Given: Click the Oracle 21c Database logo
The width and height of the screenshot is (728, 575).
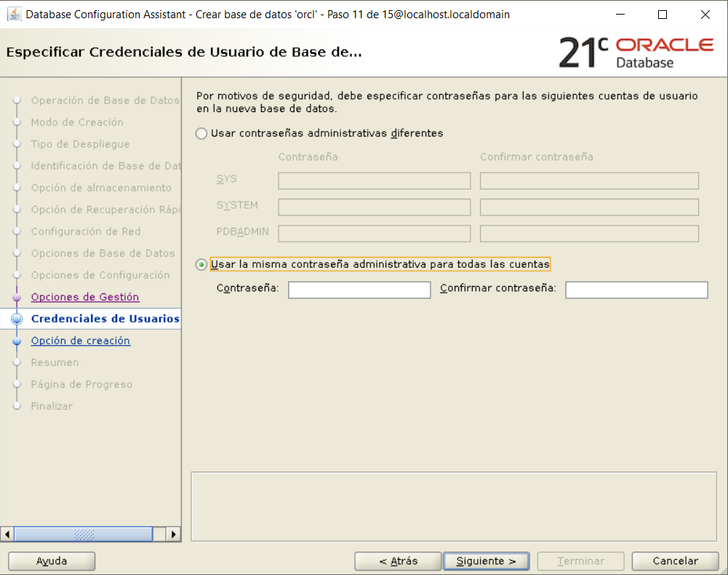Looking at the screenshot, I should pyautogui.click(x=636, y=52).
